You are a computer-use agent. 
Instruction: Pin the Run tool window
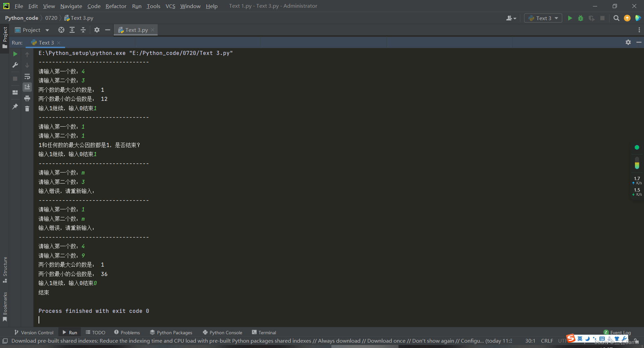pos(15,107)
